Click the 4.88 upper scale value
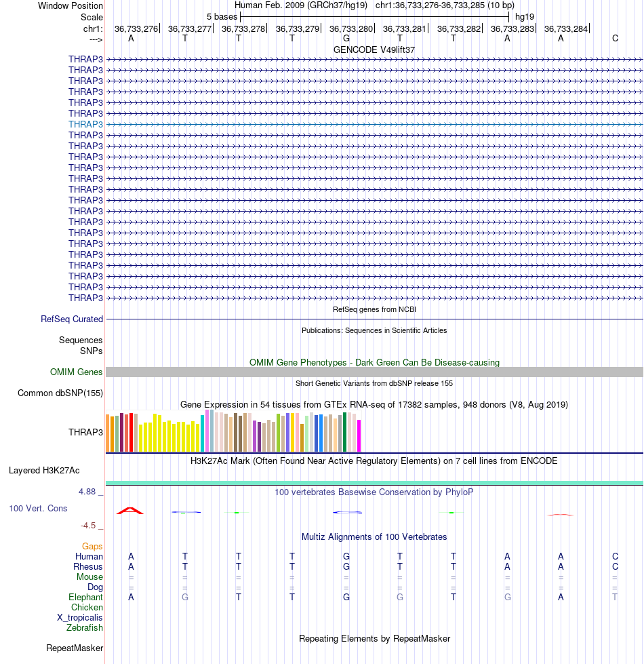Viewport: 644px width, 664px height. (x=87, y=492)
